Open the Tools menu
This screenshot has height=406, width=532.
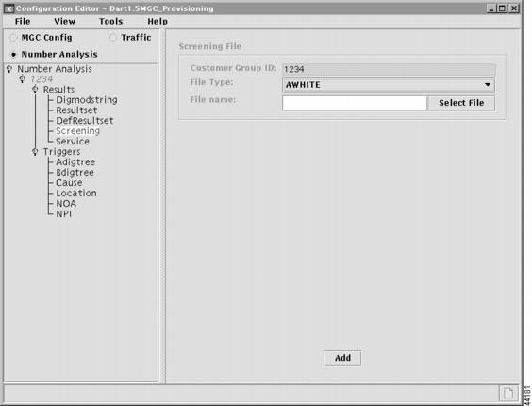point(110,21)
